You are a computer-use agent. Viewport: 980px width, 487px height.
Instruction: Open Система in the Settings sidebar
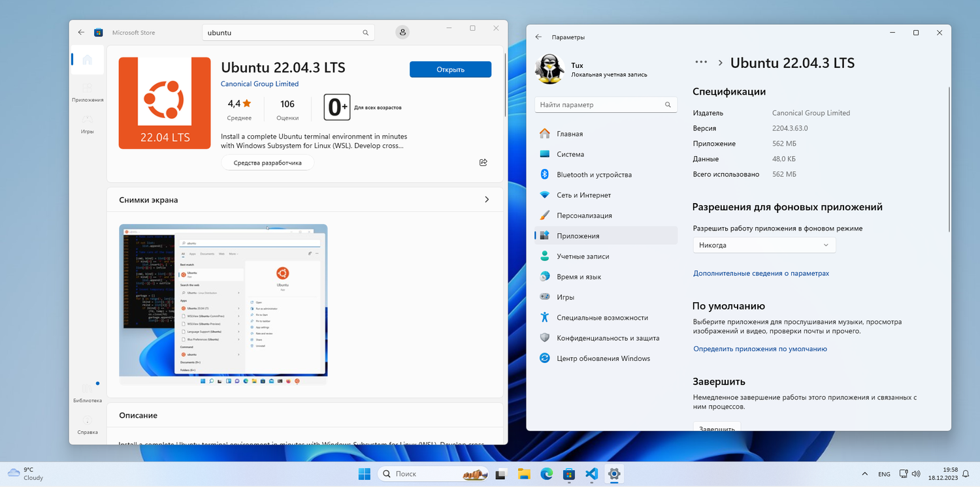[x=606, y=154]
